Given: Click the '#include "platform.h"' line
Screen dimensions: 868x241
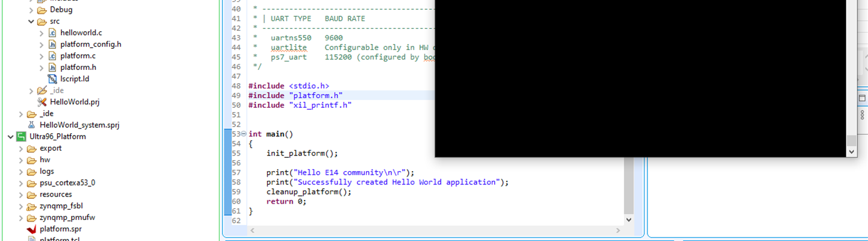Looking at the screenshot, I should point(295,95).
